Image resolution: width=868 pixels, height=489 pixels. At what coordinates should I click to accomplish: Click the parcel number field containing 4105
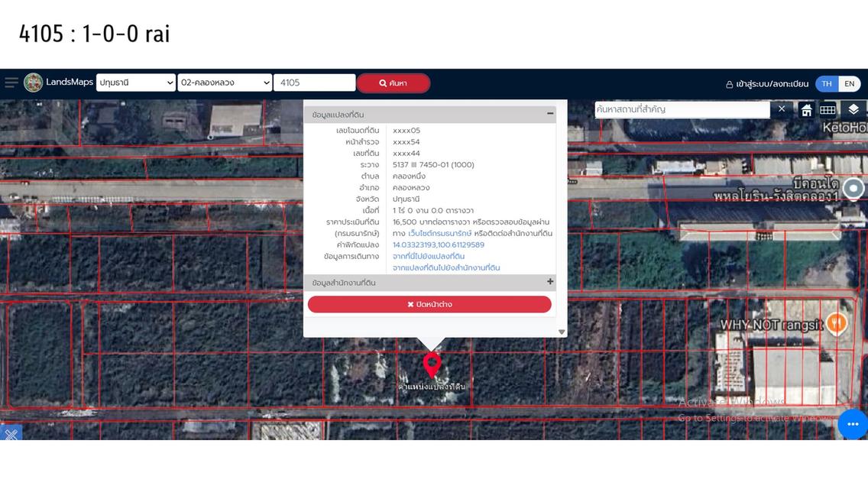314,83
